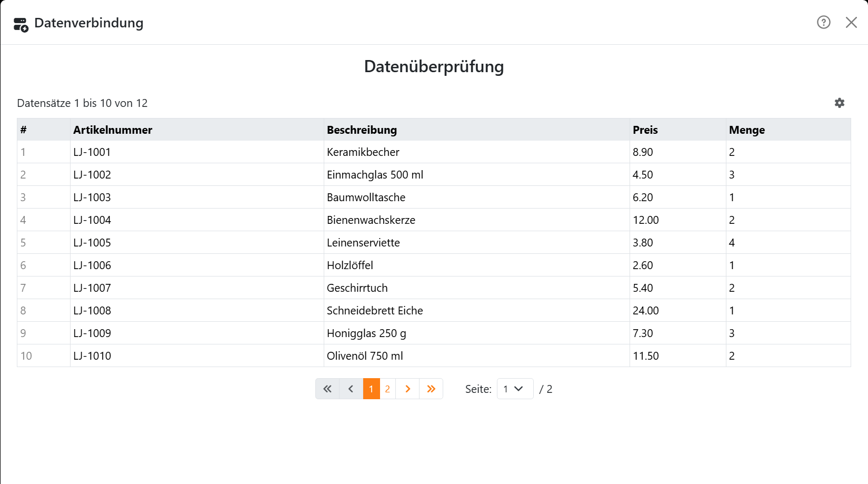Select cell LJ-1010
Screen dimensions: 868x484
point(197,356)
